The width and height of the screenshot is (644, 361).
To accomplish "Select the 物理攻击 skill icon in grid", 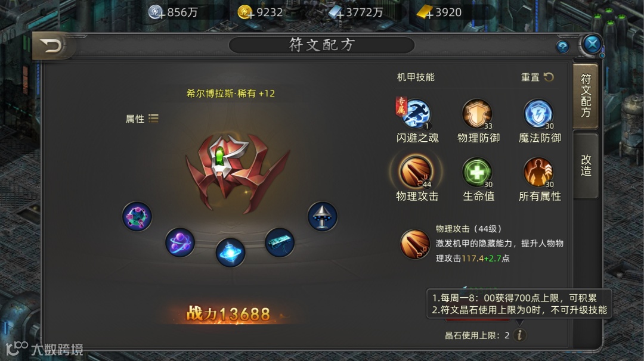I will point(416,172).
